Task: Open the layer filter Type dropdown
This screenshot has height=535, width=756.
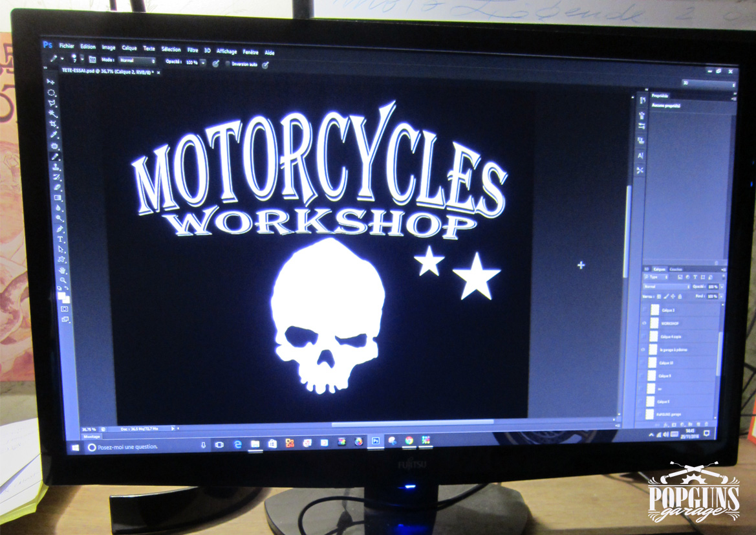Action: pyautogui.click(x=656, y=277)
